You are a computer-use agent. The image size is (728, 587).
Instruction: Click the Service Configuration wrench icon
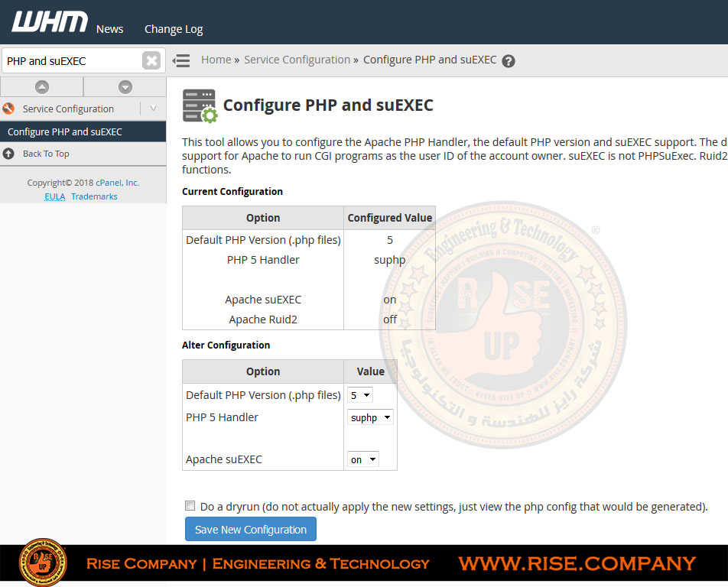(8, 109)
